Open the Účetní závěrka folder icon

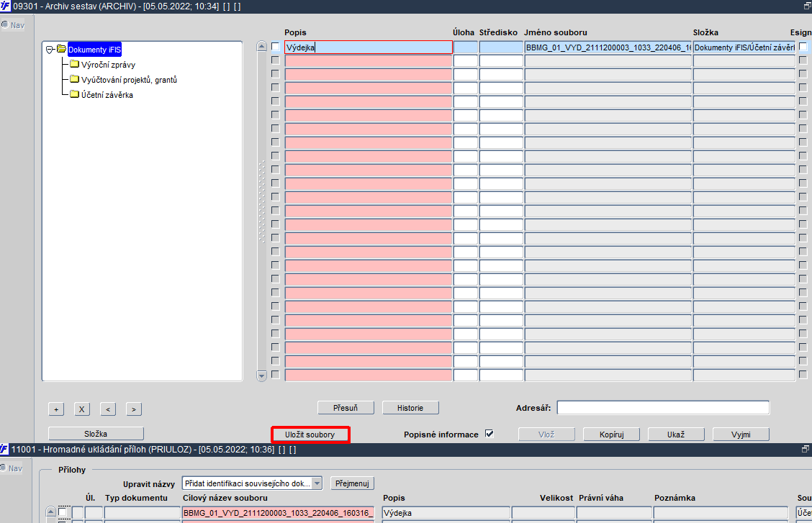click(74, 94)
